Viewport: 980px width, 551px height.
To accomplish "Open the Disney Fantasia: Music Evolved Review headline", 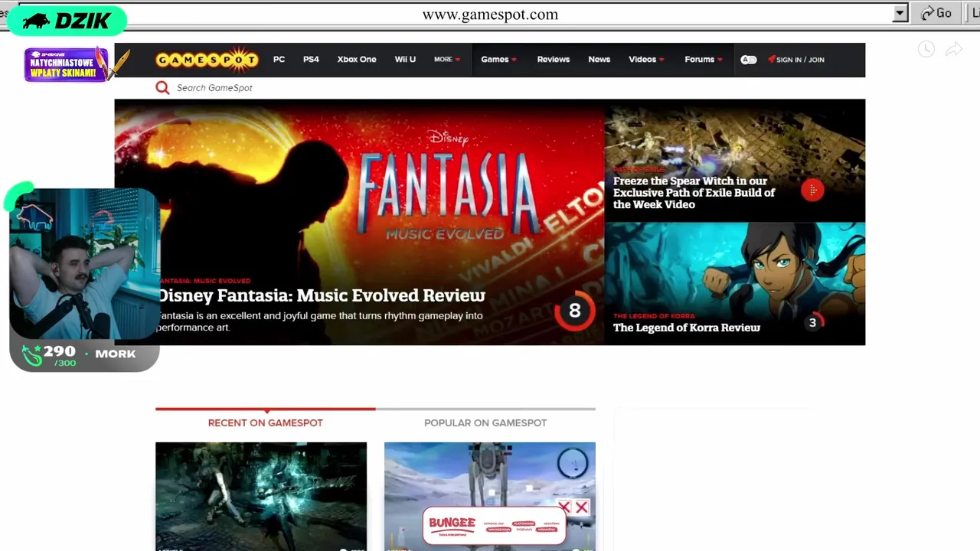I will tap(321, 295).
